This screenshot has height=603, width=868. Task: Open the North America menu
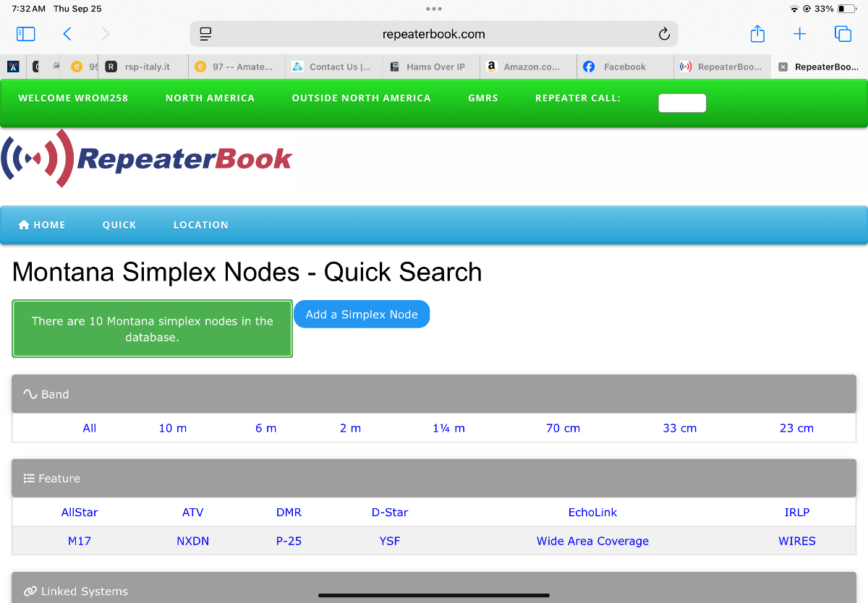pos(210,98)
